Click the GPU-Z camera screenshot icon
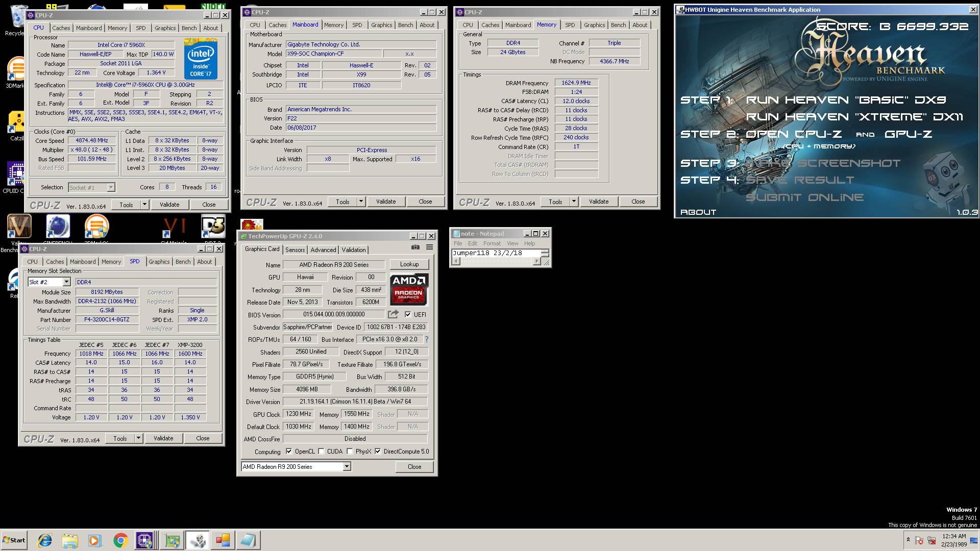 415,247
